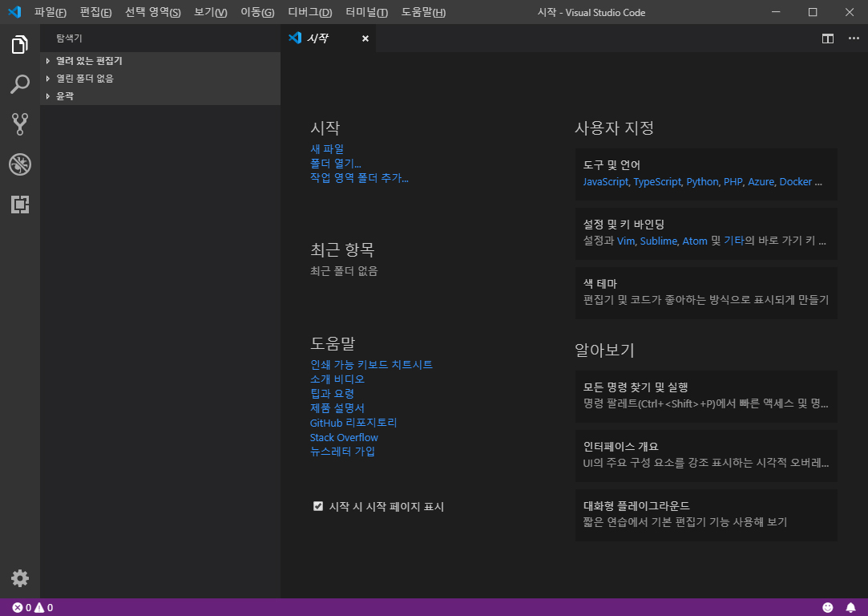Click the Atom keybinding link

point(695,241)
